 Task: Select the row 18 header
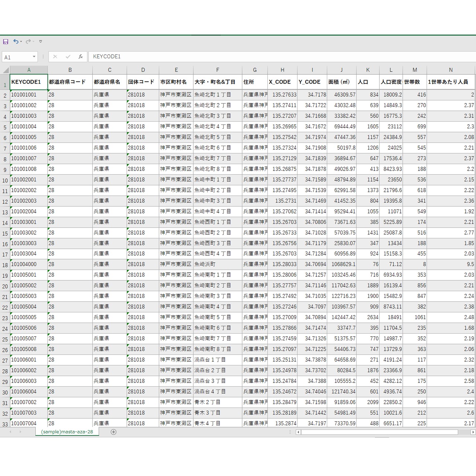5,265
